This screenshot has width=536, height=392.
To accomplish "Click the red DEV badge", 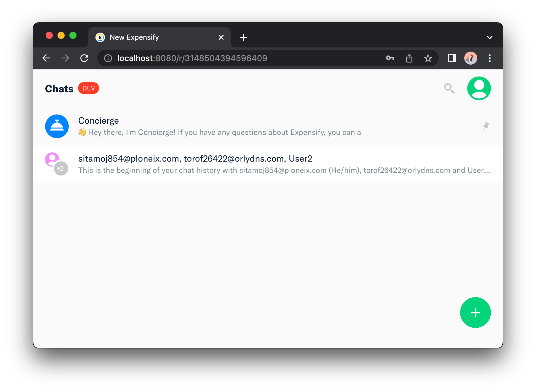I will click(88, 88).
